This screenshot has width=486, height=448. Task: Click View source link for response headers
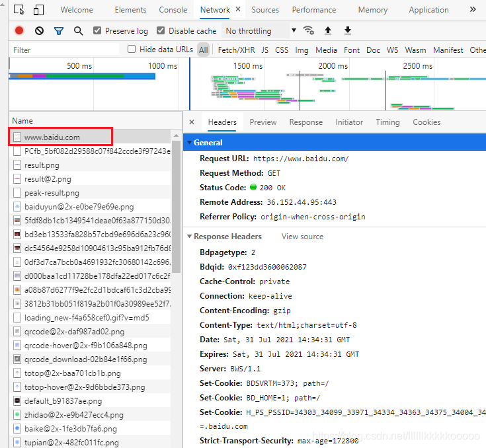coord(302,237)
